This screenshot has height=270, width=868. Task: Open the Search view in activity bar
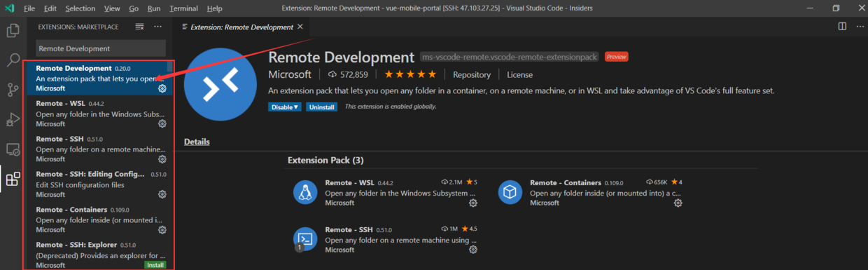click(x=13, y=60)
